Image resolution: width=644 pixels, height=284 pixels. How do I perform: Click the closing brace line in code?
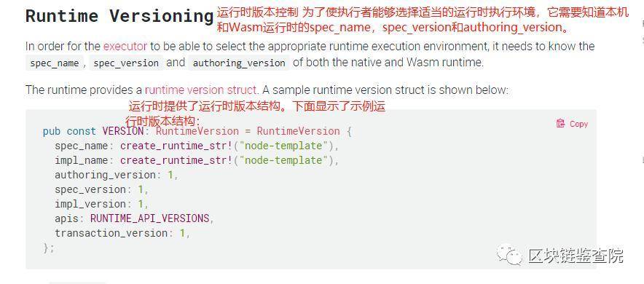(49, 248)
